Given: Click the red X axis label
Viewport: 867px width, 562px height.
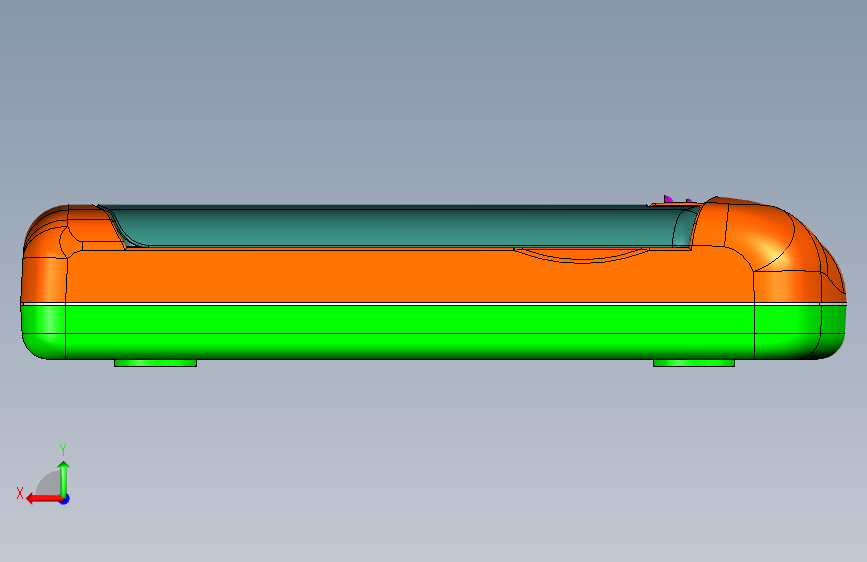Looking at the screenshot, I should tap(20, 493).
